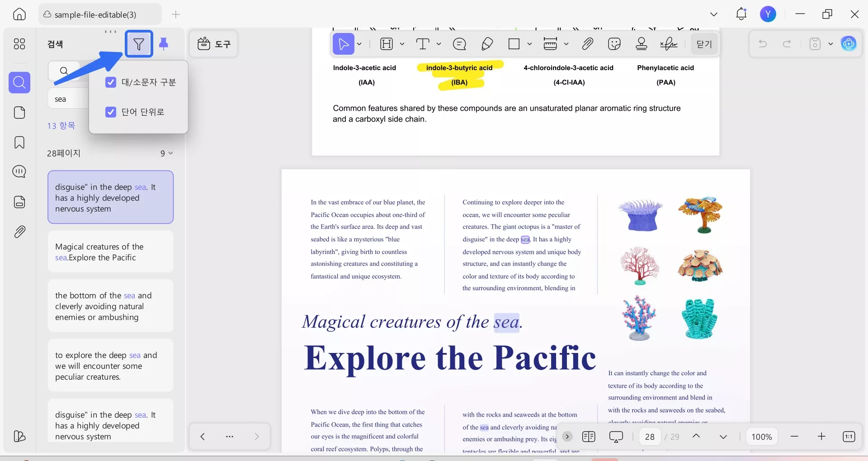Expand the save options dropdown arrow
The image size is (868, 461).
[830, 44]
